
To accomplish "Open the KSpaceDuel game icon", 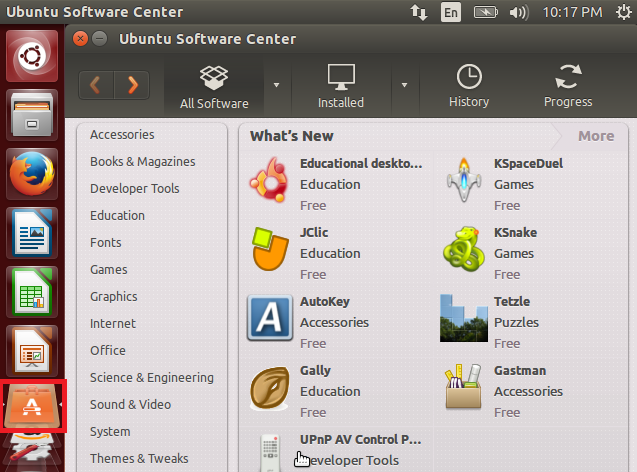I will point(463,180).
